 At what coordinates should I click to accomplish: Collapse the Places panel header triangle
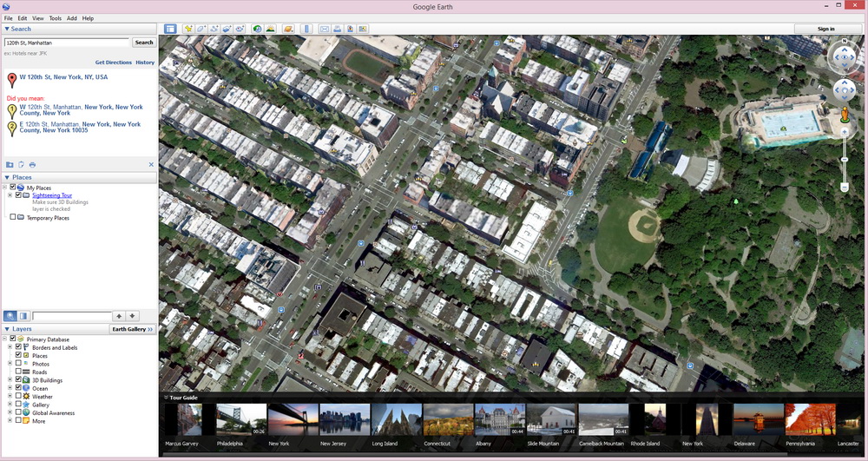(7, 177)
